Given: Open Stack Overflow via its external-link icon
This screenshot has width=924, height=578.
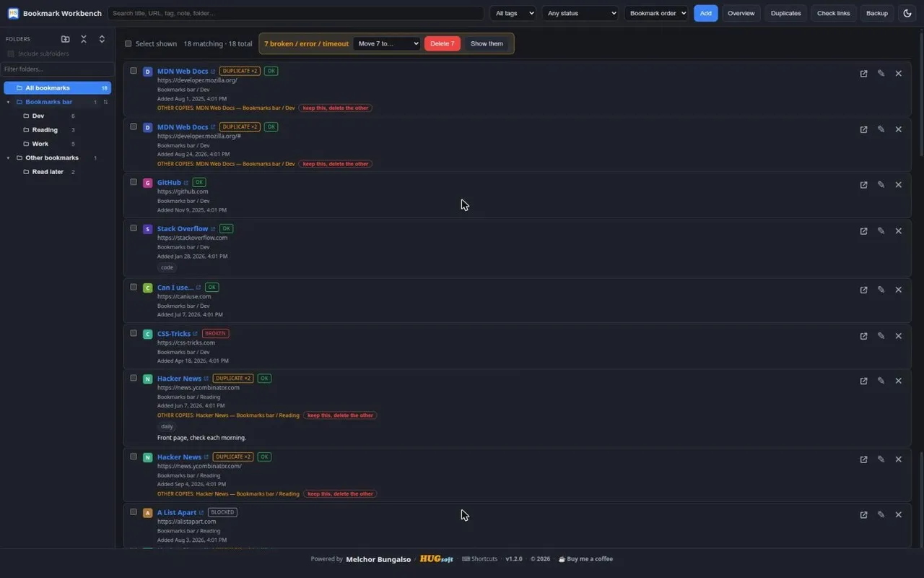Looking at the screenshot, I should pos(863,231).
